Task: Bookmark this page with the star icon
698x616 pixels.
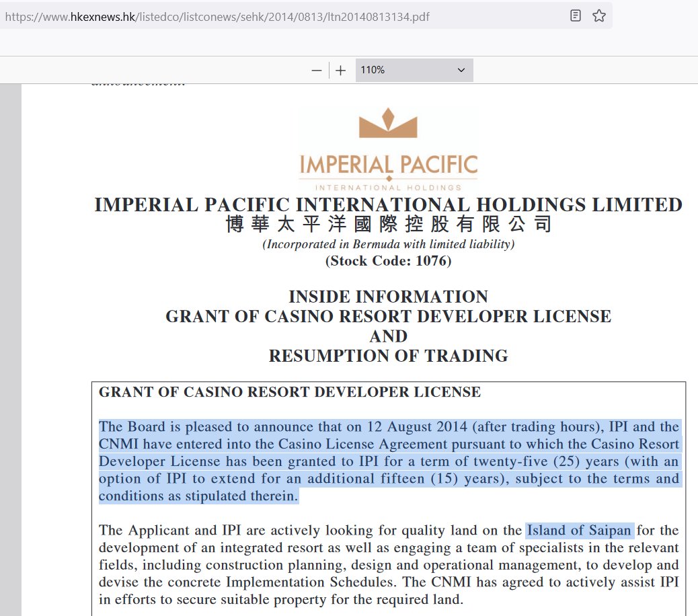Action: (x=599, y=16)
